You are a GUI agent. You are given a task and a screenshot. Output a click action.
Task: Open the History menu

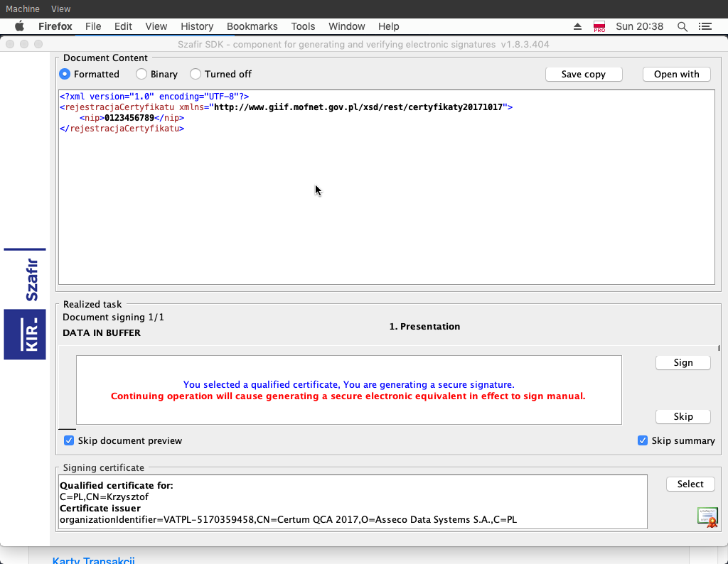197,26
